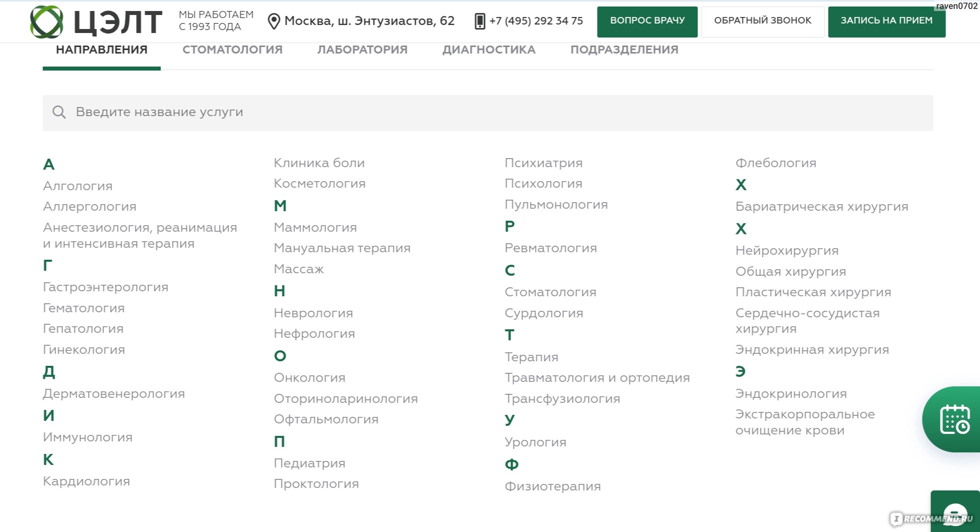Open the Диагностика tab
The height and width of the screenshot is (532, 980).
click(489, 50)
